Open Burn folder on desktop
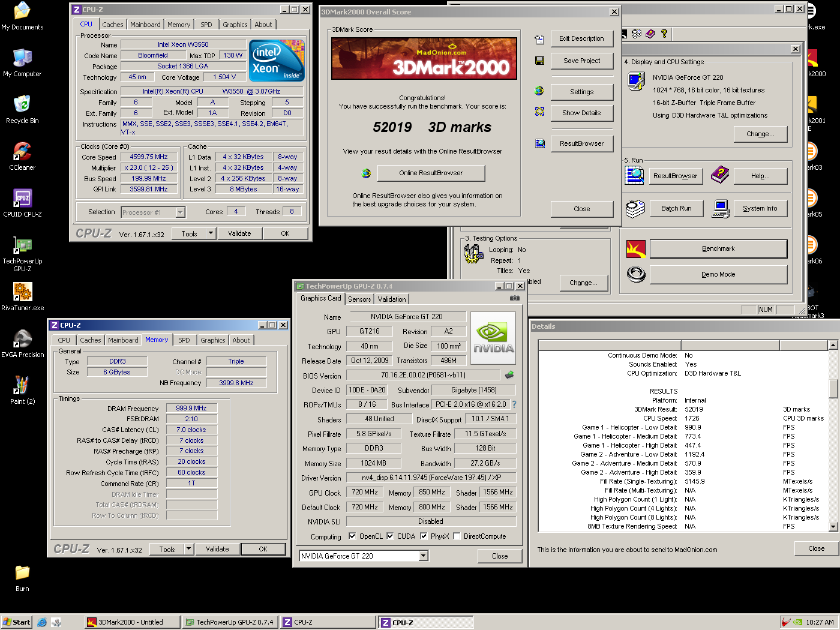Image resolution: width=840 pixels, height=630 pixels. pyautogui.click(x=22, y=578)
